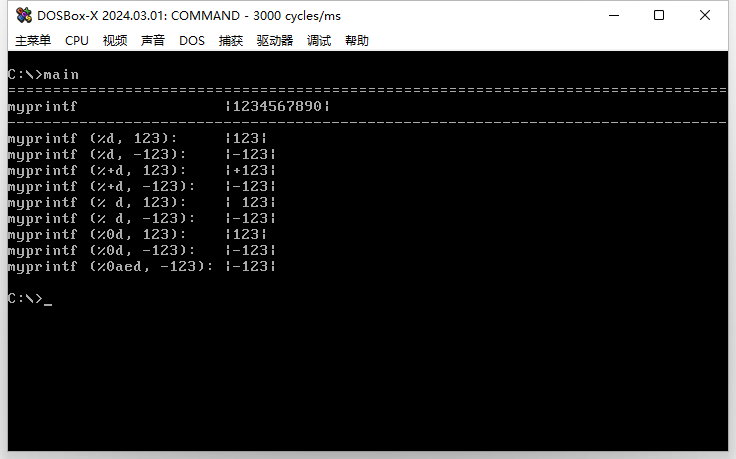The image size is (736, 459).
Task: Click the 'myprintf (%+d, -123):' output line
Action: click(142, 186)
